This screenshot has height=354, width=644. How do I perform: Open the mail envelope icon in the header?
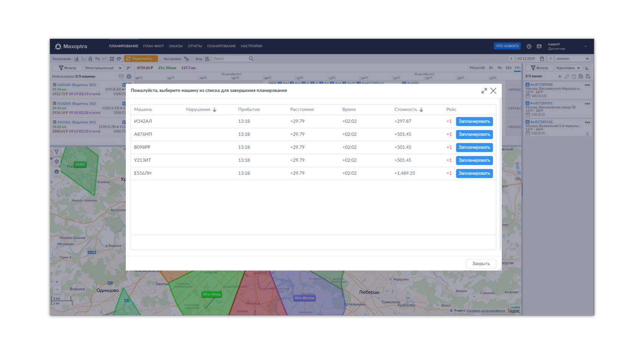539,46
